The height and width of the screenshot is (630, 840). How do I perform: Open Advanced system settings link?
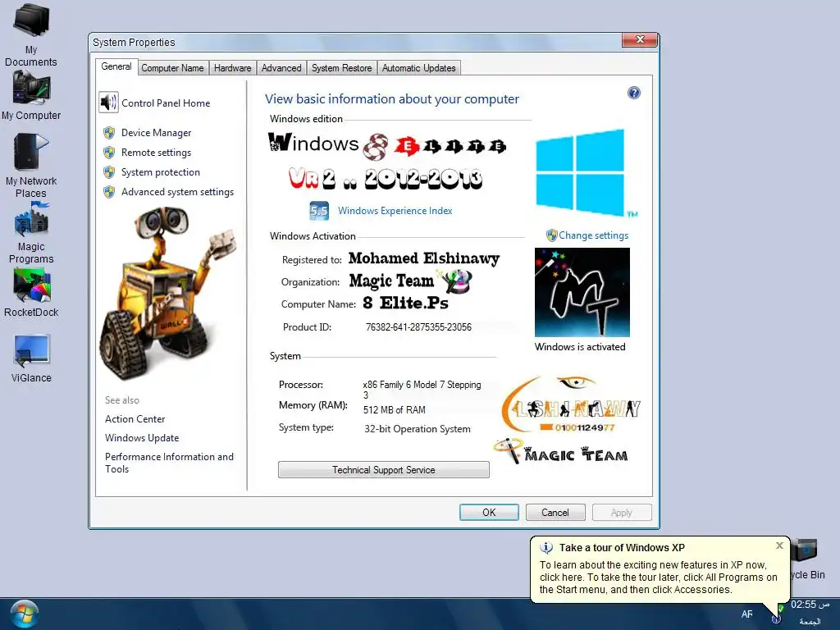[177, 192]
